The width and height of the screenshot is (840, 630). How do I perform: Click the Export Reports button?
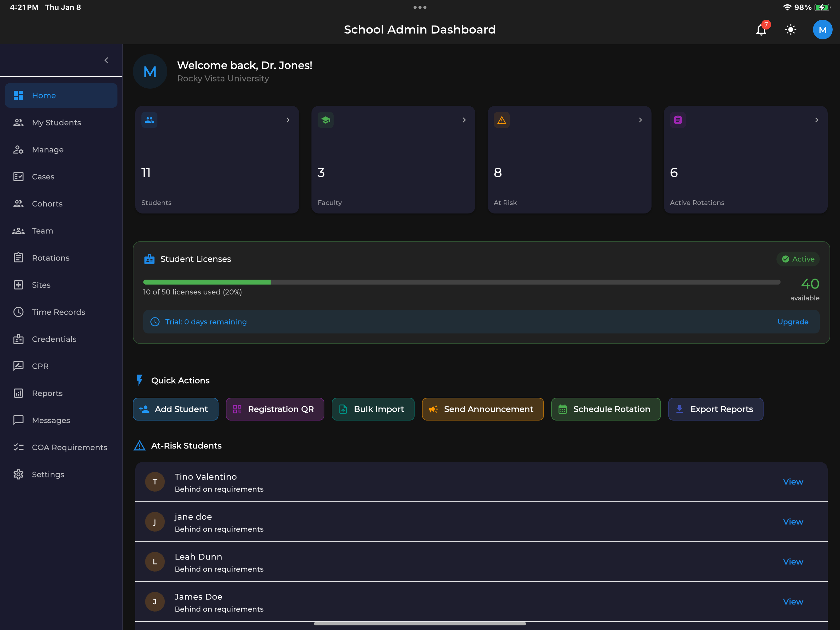pos(715,409)
